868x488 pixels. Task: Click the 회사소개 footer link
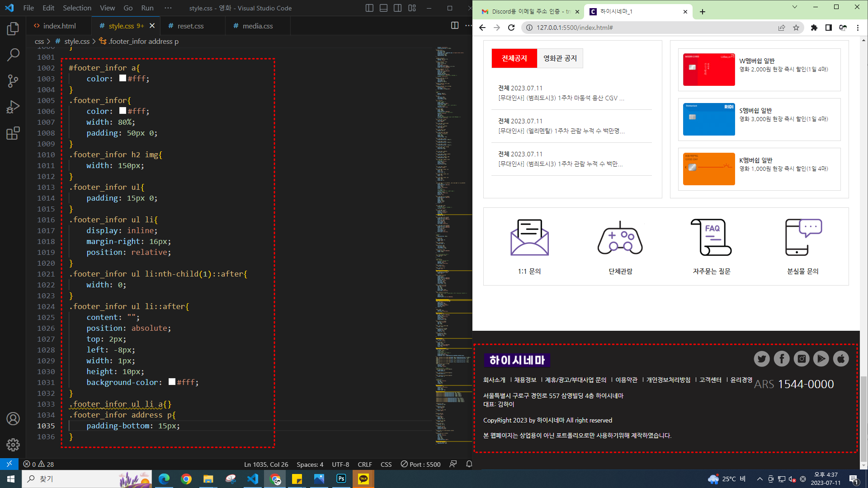pos(494,380)
